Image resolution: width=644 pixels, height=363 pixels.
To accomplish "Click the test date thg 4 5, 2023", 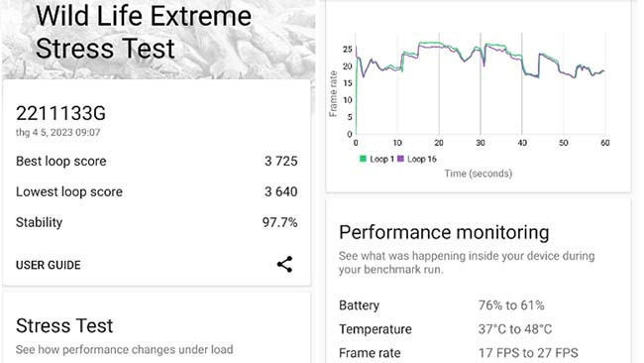I will point(57,132).
